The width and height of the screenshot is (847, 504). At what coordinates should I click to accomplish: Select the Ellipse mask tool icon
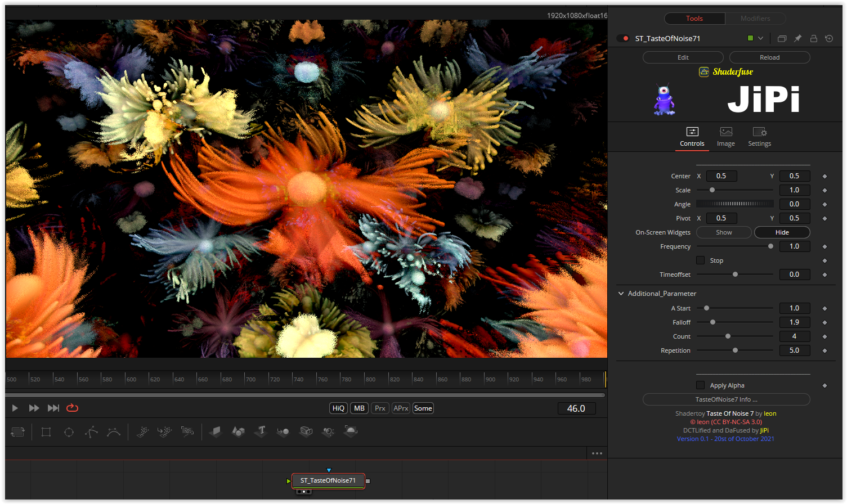[x=69, y=432]
